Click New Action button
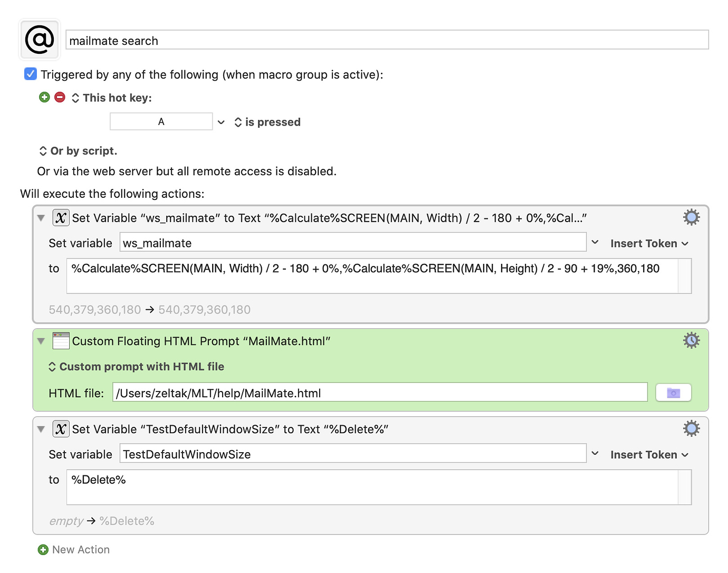Image resolution: width=728 pixels, height=573 pixels. pyautogui.click(x=74, y=550)
